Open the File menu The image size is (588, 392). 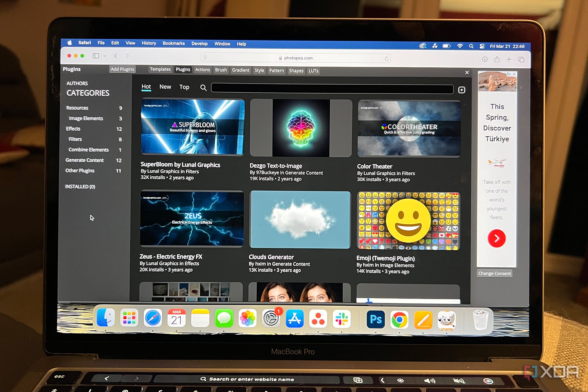101,43
